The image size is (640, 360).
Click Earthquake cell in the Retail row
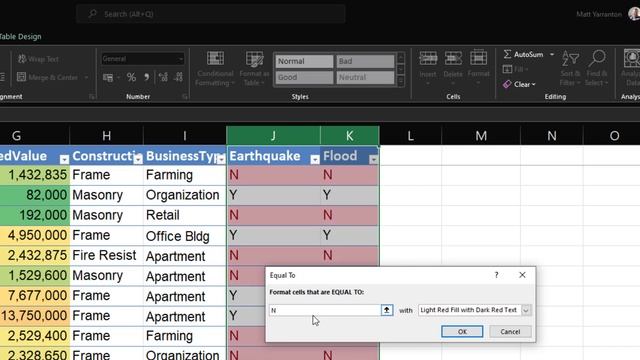(x=273, y=215)
